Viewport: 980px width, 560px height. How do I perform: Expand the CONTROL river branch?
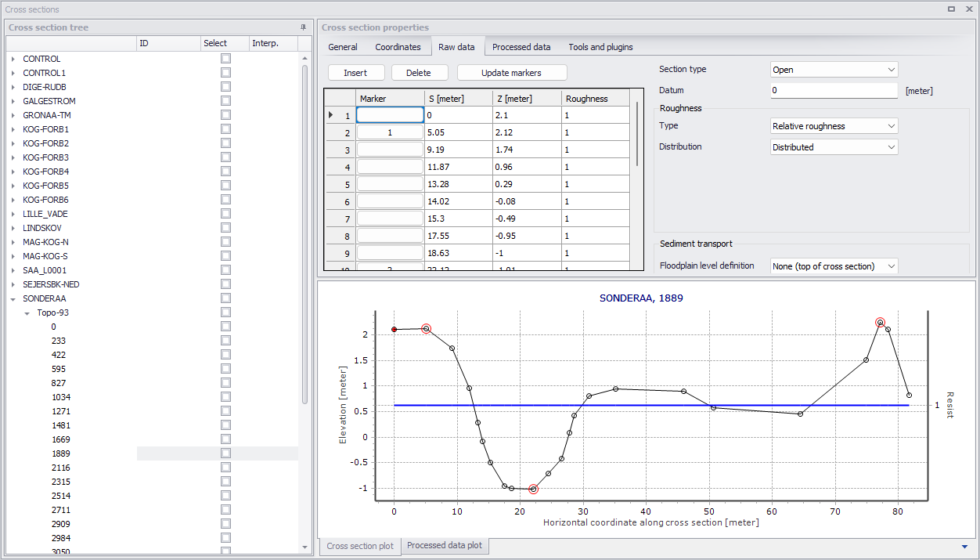pos(13,59)
